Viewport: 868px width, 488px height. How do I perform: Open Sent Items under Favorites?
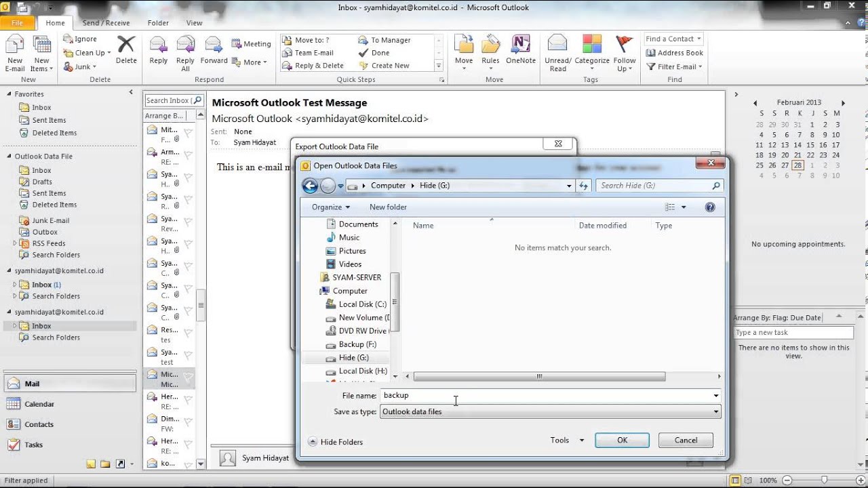(x=49, y=121)
